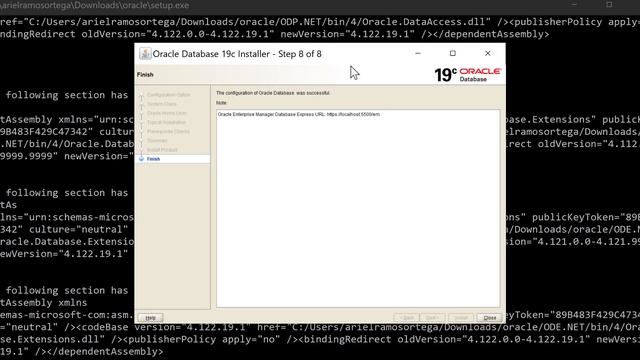Maximize the setup.exe console window
The width and height of the screenshot is (640, 360).
coord(609,4)
